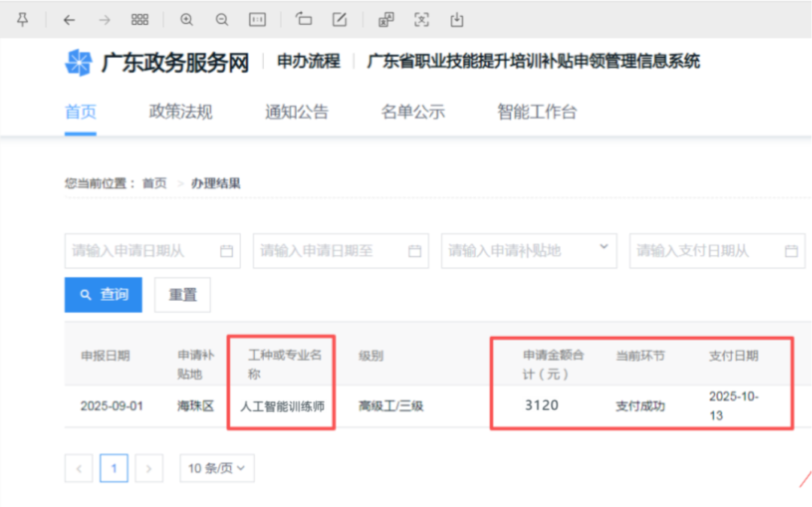Expand the 10条/页 page size selector
The image size is (812, 507).
click(x=217, y=468)
